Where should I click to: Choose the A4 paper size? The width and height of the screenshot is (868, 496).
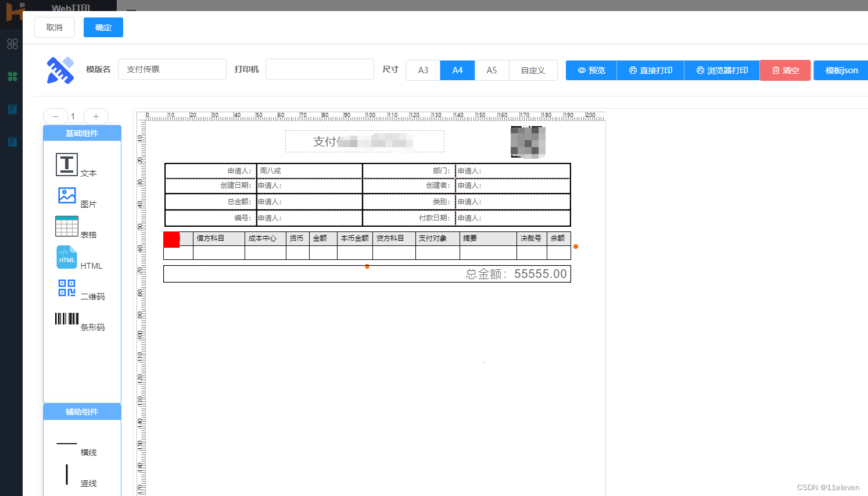tap(457, 70)
